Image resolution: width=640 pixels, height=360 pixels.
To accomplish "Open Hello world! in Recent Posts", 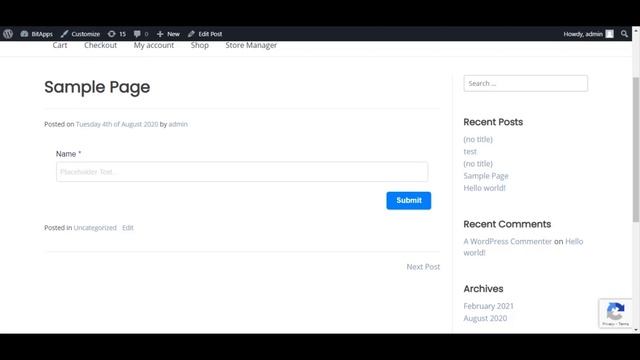I will [484, 188].
